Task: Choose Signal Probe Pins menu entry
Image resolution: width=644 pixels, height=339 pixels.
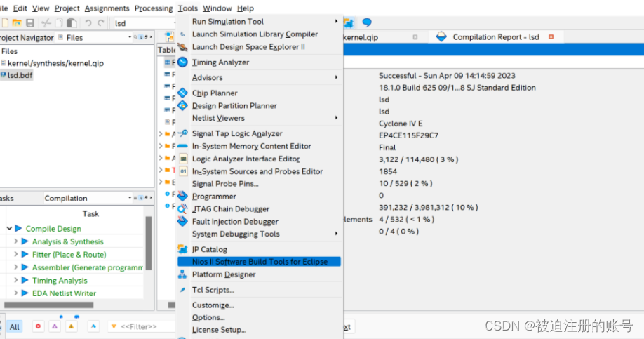Action: click(x=225, y=184)
